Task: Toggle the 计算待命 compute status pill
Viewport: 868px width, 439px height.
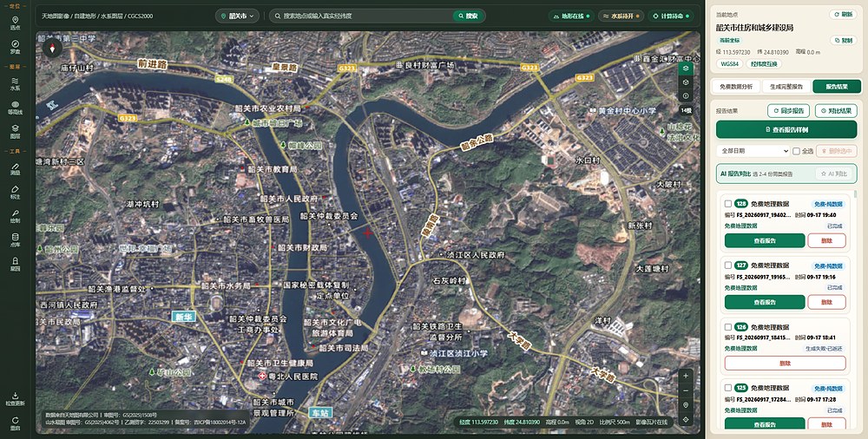Action: click(670, 16)
